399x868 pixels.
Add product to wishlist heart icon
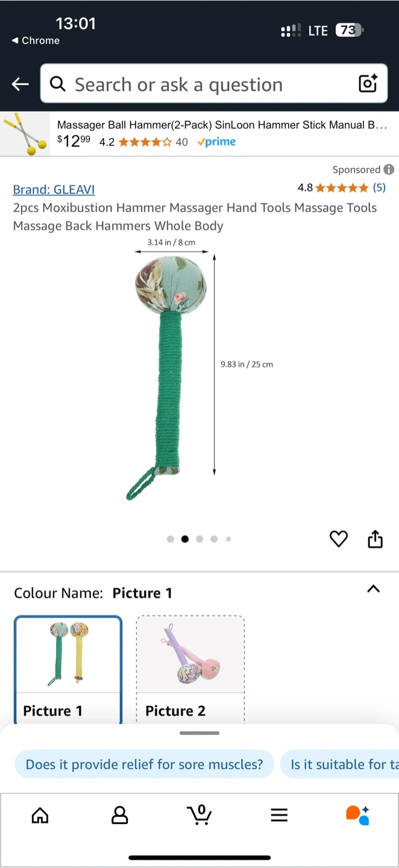coord(339,539)
